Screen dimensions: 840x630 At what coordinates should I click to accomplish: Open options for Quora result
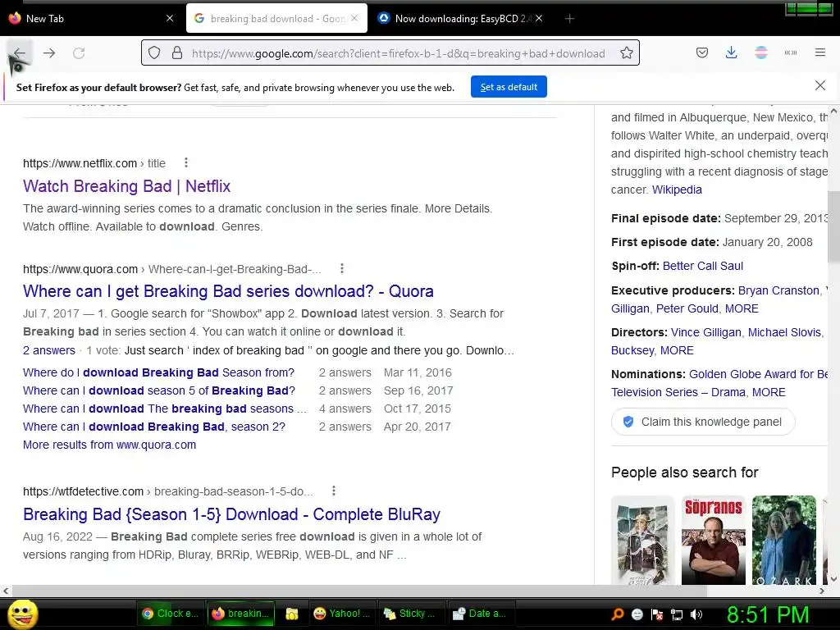tap(342, 268)
